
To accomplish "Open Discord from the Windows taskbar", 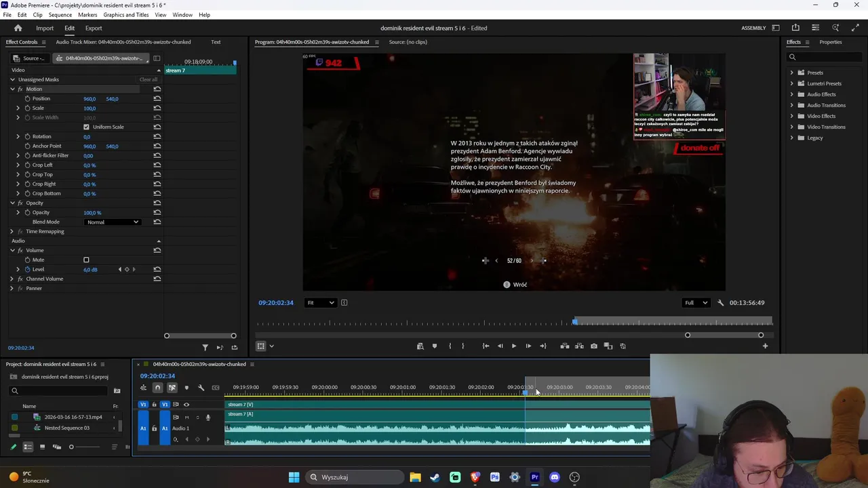I will point(555,477).
